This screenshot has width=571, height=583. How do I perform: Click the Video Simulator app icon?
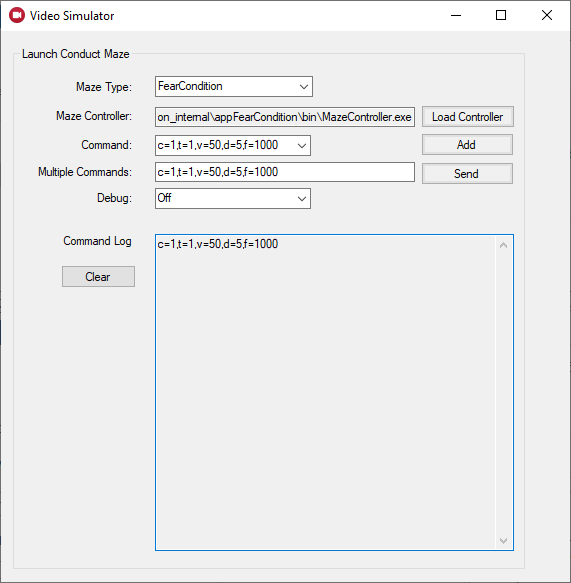[17, 15]
